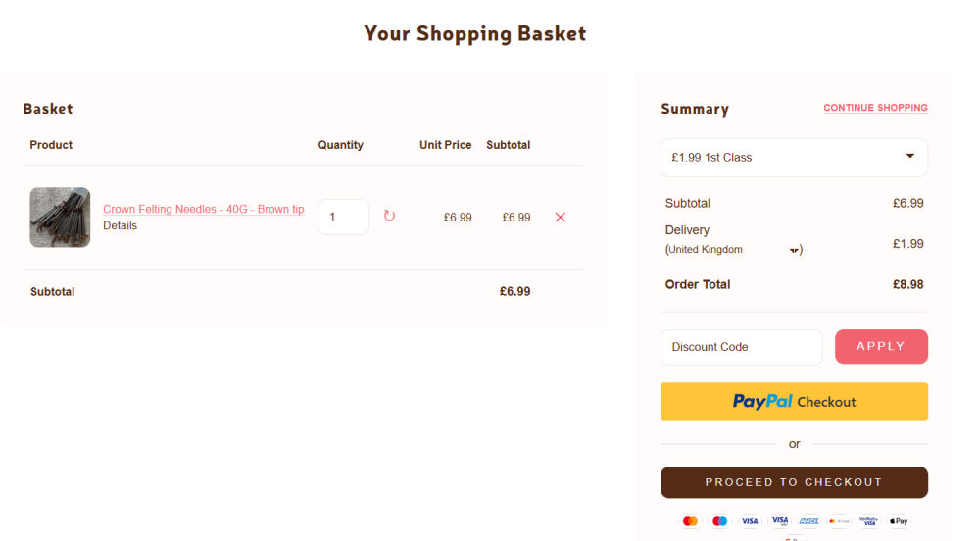This screenshot has width=980, height=541.
Task: Remove item with the red X icon
Action: click(561, 218)
